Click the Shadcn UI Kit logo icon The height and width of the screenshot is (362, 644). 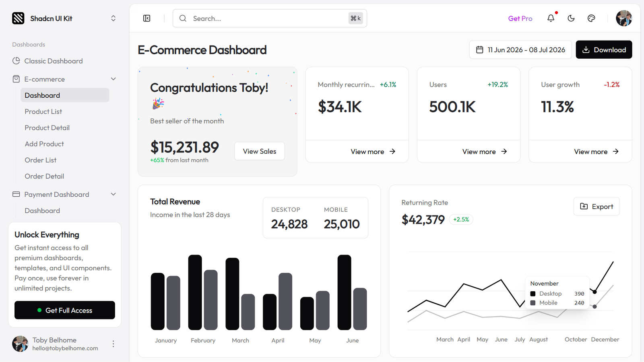pyautogui.click(x=18, y=18)
